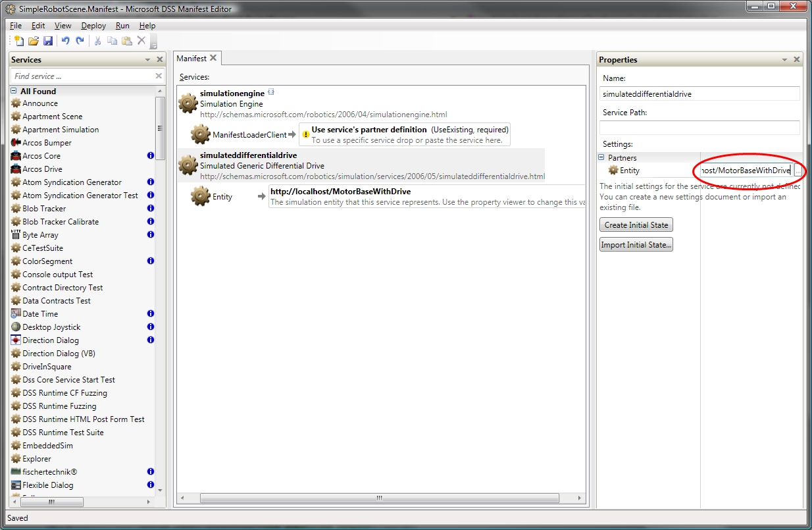Undo the last action from the toolbar
The height and width of the screenshot is (530, 812).
[65, 41]
